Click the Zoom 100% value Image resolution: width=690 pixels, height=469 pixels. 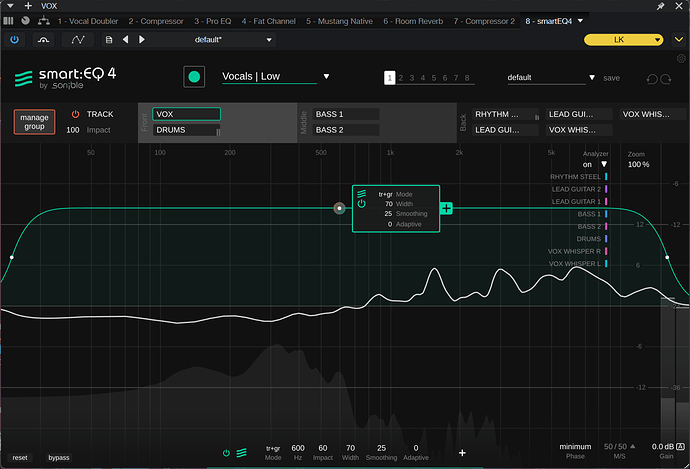638,164
